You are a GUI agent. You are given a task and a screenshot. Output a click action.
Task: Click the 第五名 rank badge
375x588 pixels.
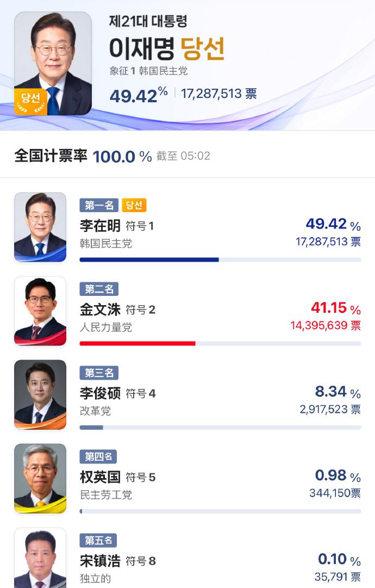coord(98,540)
